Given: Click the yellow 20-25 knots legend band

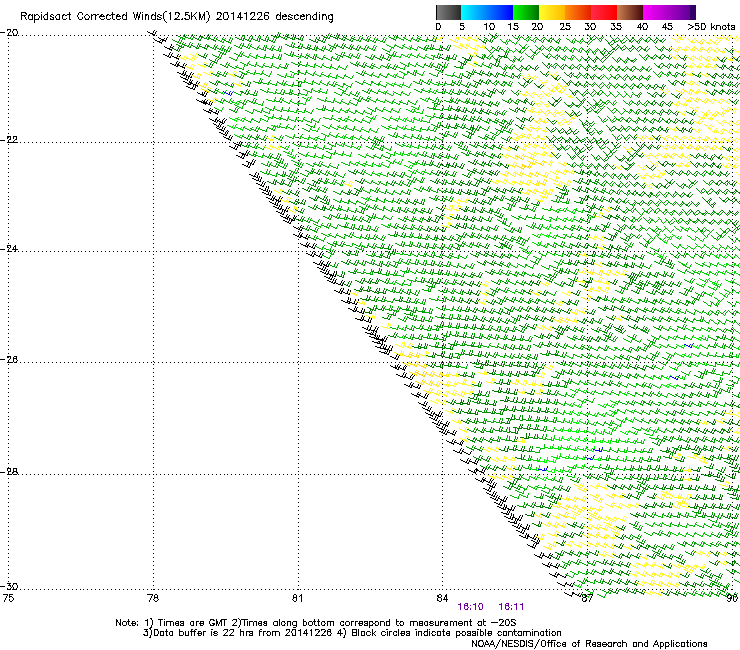Looking at the screenshot, I should tap(552, 12).
